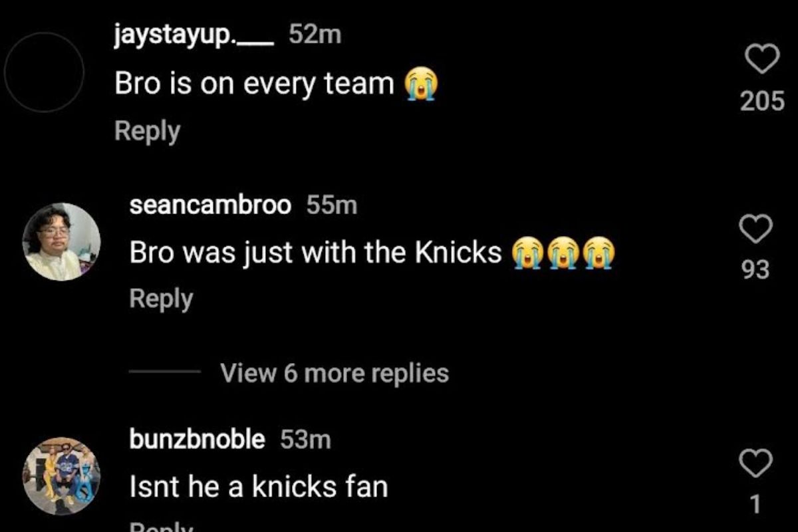Reply to the "Bro is on every team" comment

[x=147, y=131]
